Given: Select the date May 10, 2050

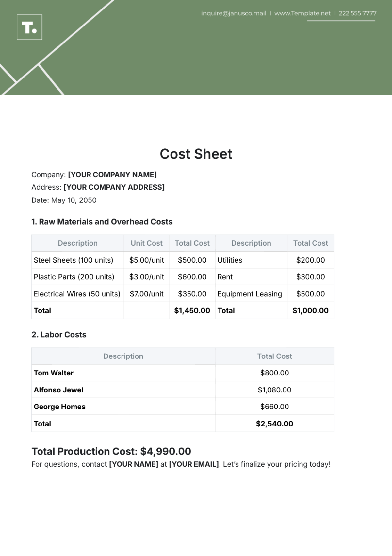Looking at the screenshot, I should point(73,200).
